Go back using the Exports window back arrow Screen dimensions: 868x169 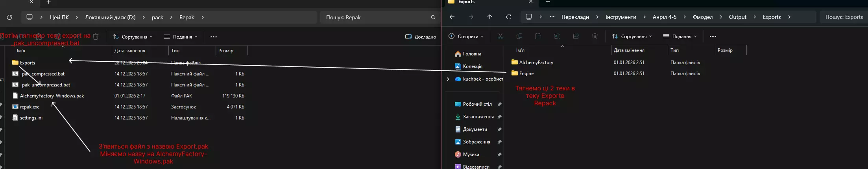[452, 17]
